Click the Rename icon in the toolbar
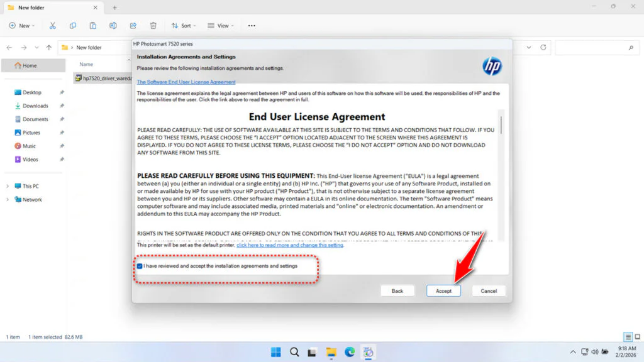 (x=113, y=25)
